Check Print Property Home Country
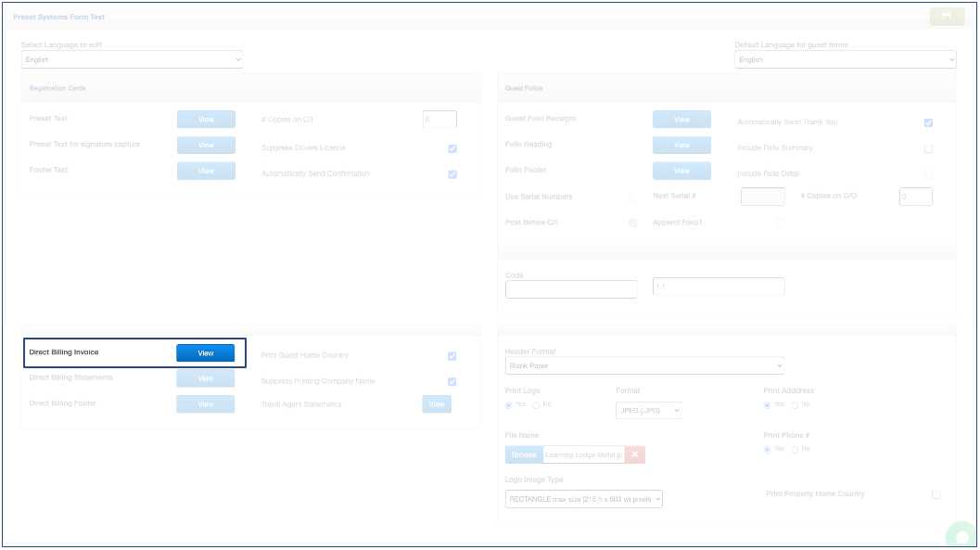 pos(935,494)
